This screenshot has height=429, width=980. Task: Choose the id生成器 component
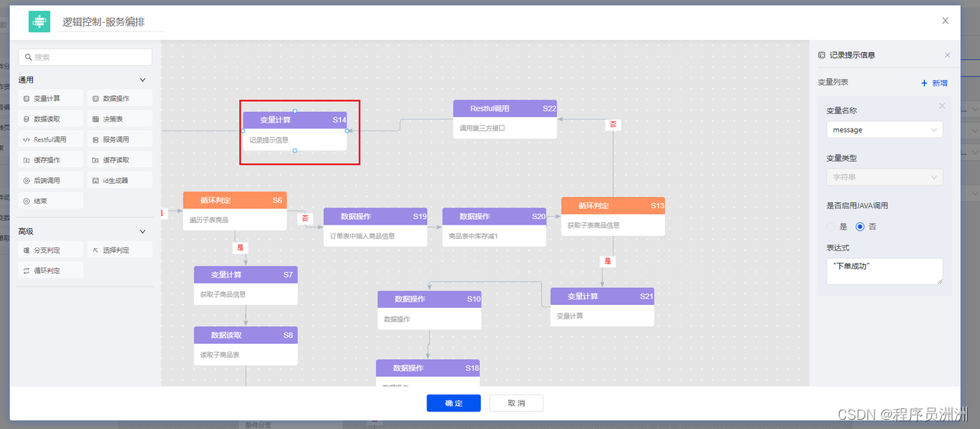tap(116, 181)
